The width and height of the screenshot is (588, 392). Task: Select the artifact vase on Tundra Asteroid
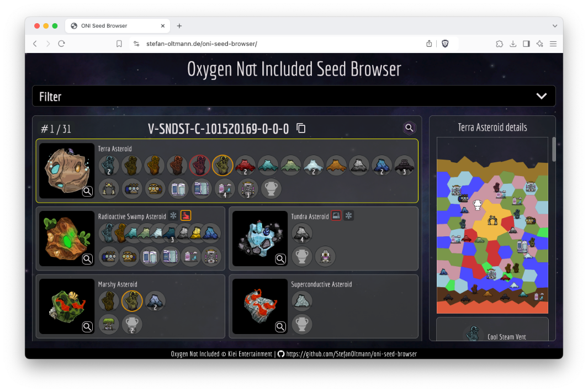pyautogui.click(x=302, y=256)
